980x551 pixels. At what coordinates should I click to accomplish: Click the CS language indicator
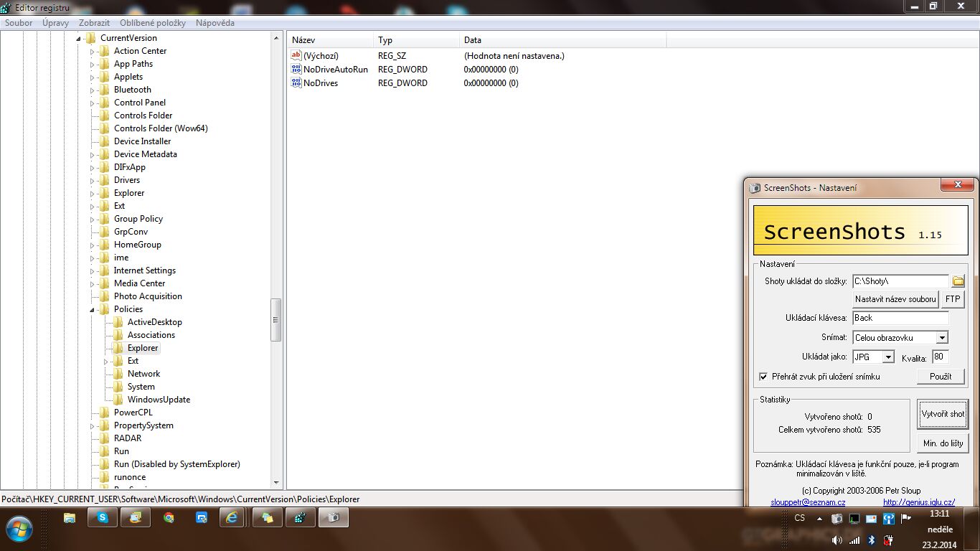(x=800, y=518)
